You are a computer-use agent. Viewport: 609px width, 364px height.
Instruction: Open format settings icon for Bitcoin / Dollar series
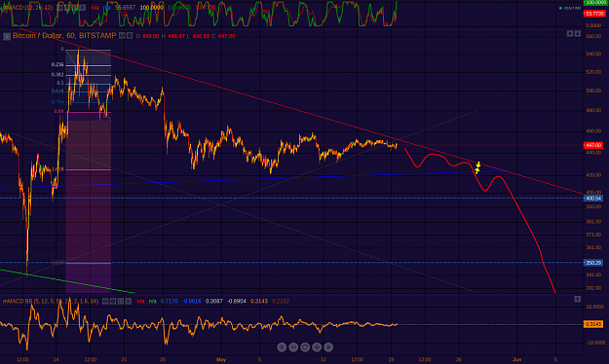click(x=130, y=36)
